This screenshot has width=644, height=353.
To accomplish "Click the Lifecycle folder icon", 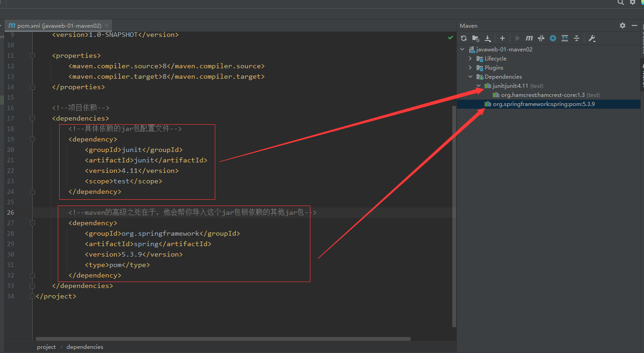I will [x=480, y=59].
